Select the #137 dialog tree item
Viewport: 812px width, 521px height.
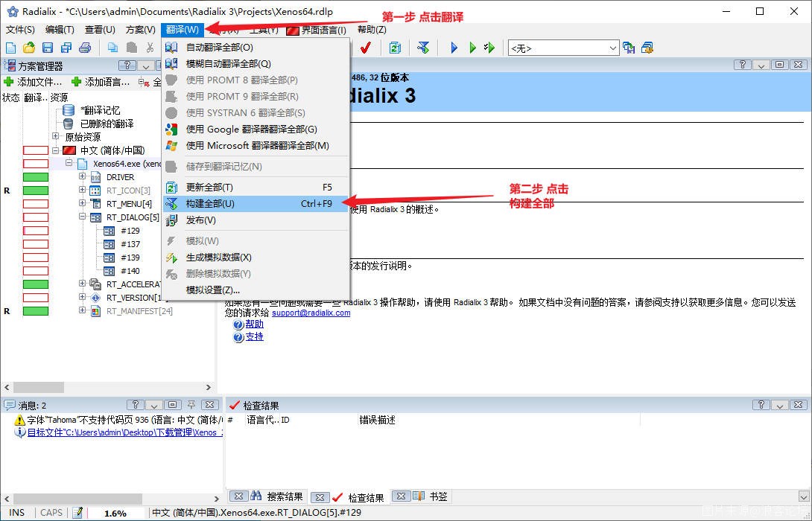pyautogui.click(x=130, y=244)
